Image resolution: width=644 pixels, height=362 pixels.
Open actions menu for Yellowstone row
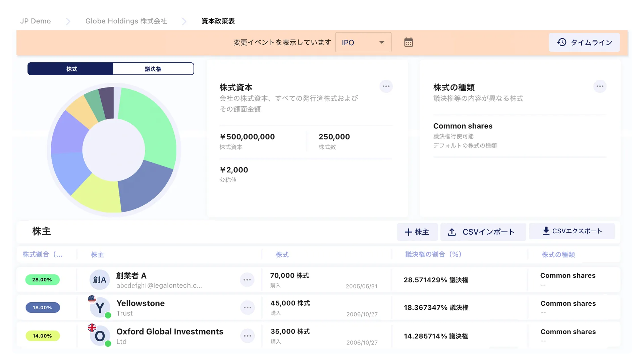248,307
